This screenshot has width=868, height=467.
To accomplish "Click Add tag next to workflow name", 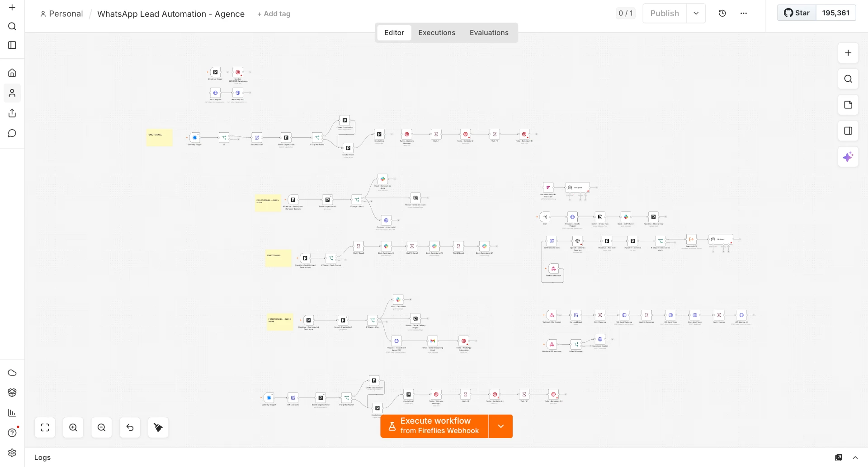I will pos(274,14).
